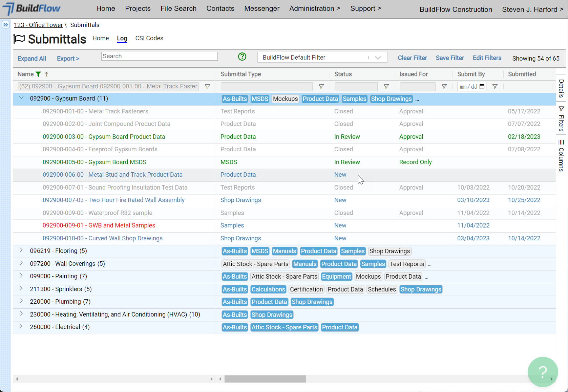Open the Submit By filter funnel
The width and height of the screenshot is (568, 392).
click(x=495, y=87)
